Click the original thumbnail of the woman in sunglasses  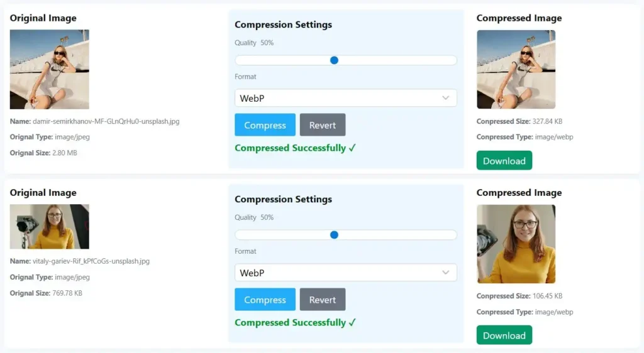click(49, 69)
